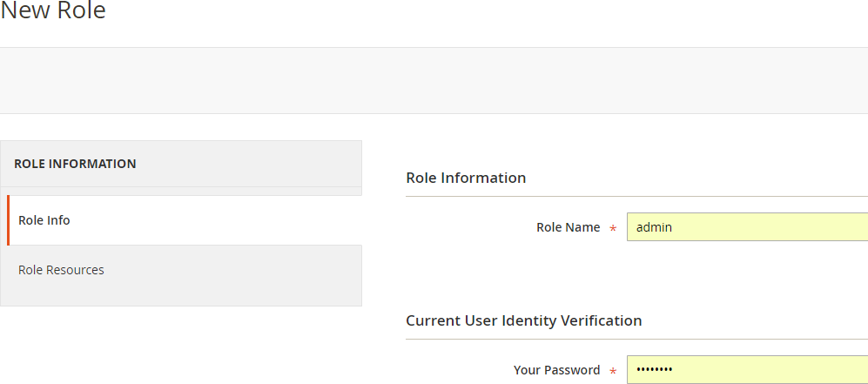
Task: Click the masked password dots
Action: click(654, 370)
